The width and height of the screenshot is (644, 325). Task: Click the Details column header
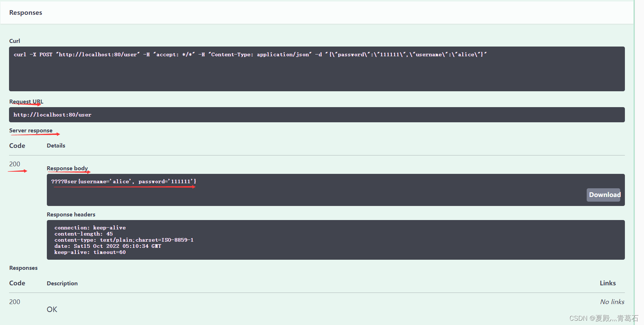[56, 146]
